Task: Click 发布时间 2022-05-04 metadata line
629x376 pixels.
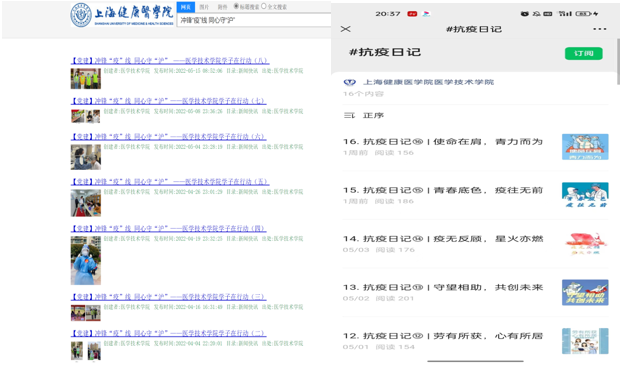Action: click(204, 147)
